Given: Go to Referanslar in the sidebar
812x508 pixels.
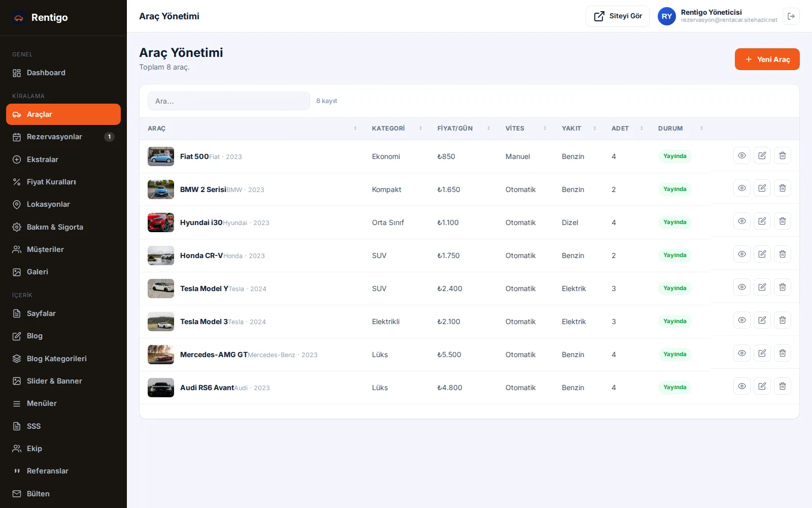Looking at the screenshot, I should pyautogui.click(x=63, y=471).
